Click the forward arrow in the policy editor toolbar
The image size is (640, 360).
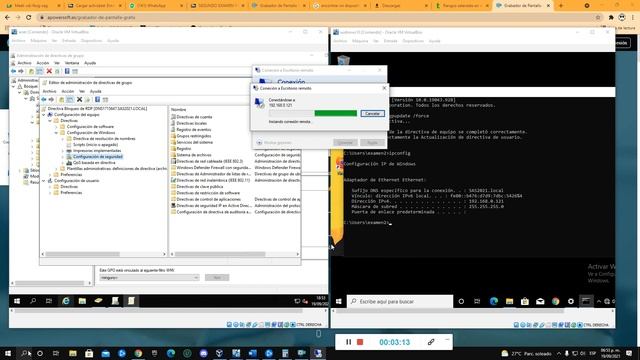[51, 100]
